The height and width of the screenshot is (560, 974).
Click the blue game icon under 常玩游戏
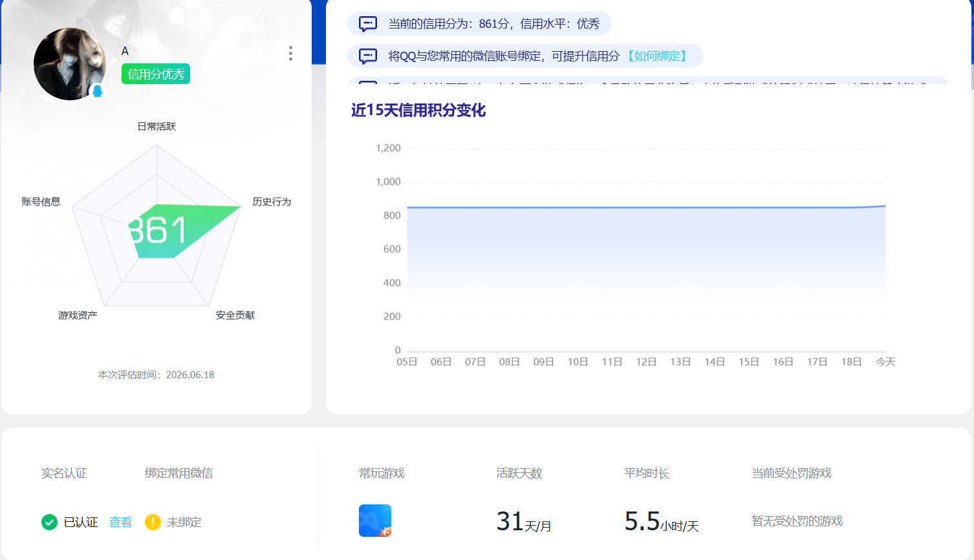[375, 521]
